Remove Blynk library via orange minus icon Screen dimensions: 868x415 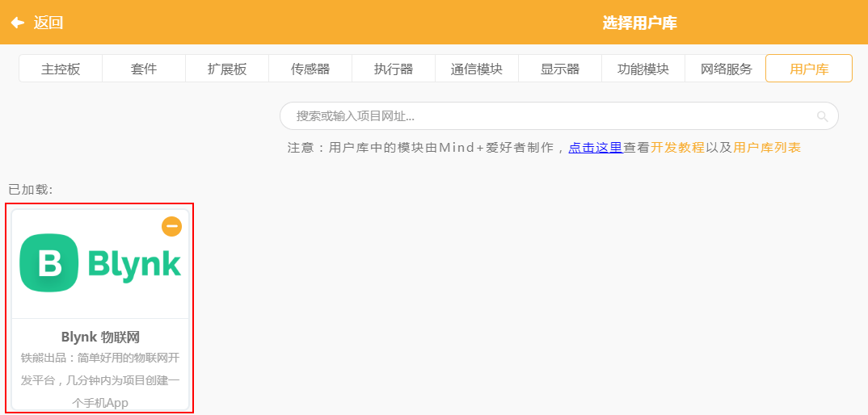point(171,226)
